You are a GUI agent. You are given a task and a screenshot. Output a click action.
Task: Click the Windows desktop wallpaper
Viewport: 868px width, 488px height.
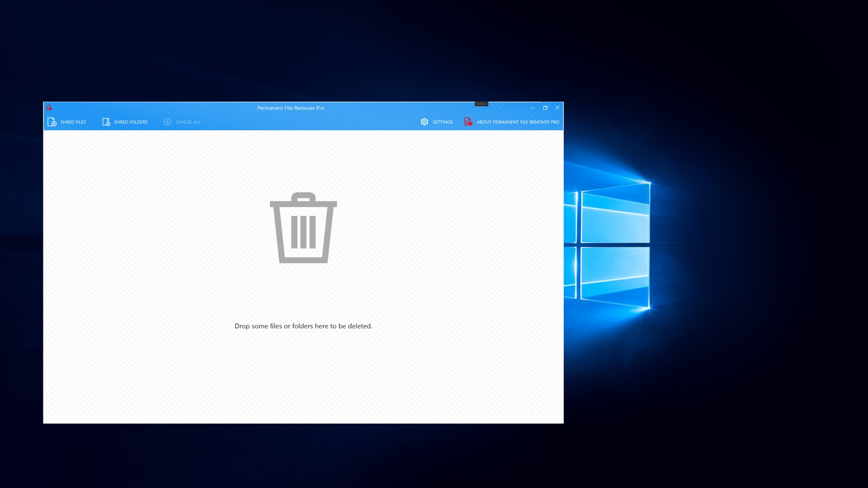[714, 248]
